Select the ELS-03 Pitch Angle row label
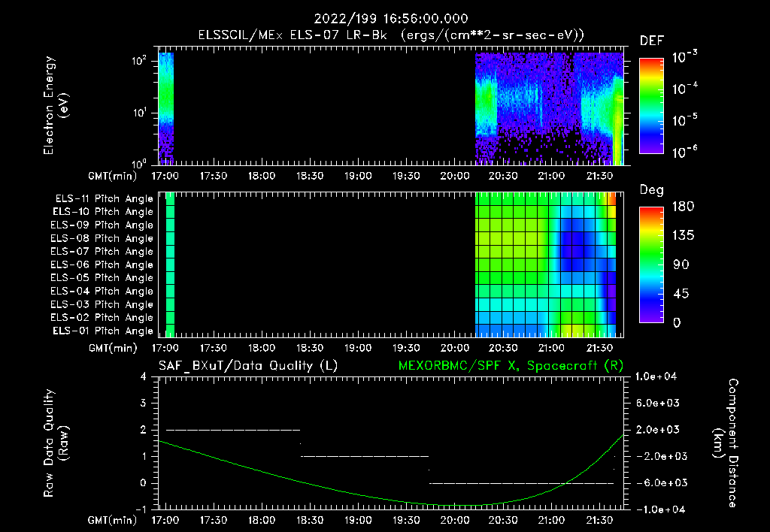This screenshot has width=770, height=532. [102, 304]
